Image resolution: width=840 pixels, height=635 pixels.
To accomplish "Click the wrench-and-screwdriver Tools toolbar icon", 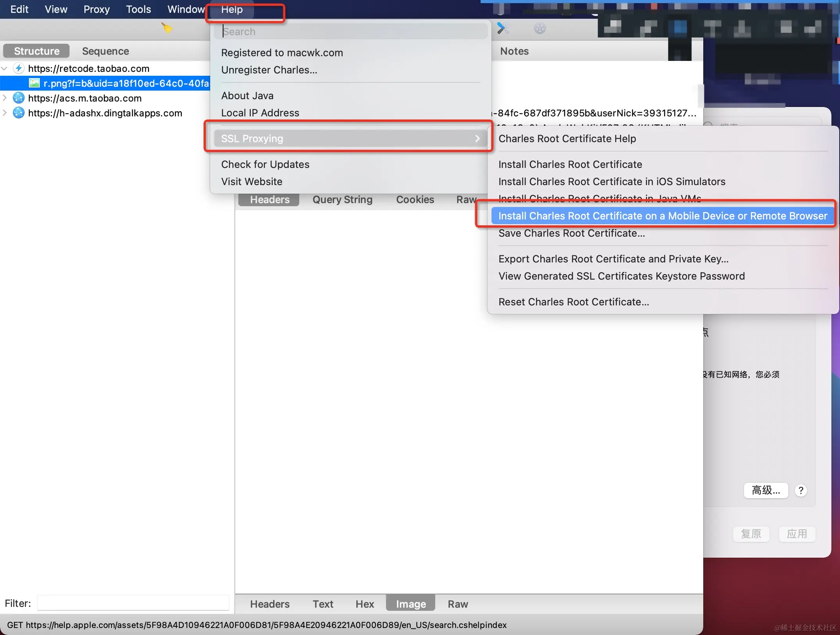I will 503,28.
